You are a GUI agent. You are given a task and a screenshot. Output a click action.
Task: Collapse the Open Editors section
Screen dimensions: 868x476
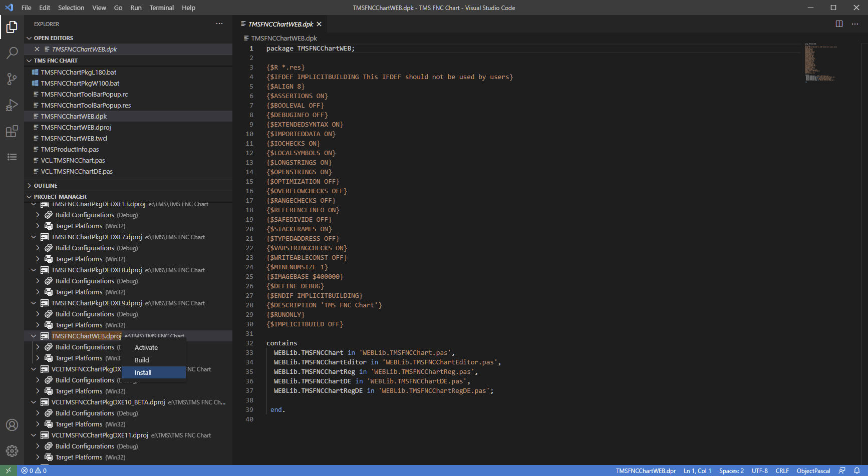pyautogui.click(x=29, y=38)
